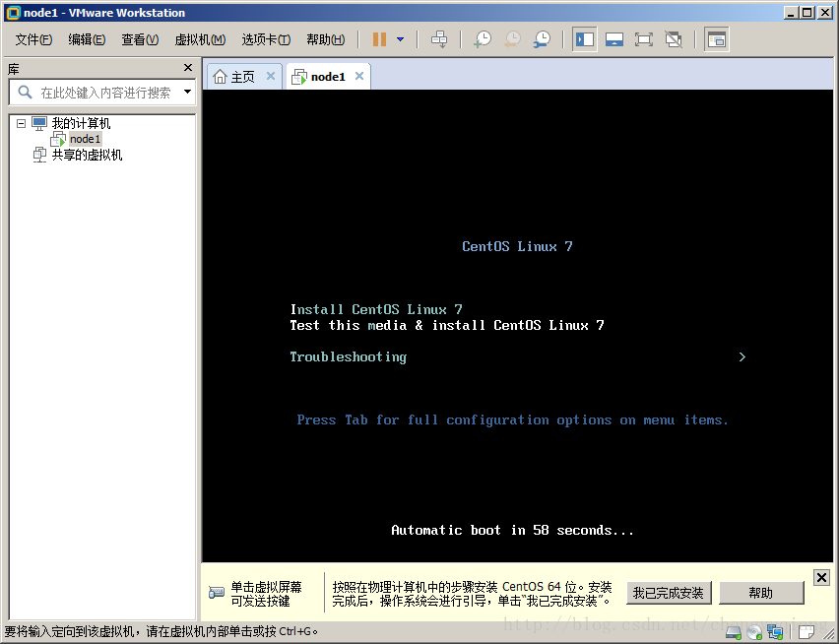This screenshot has width=839, height=644.
Task: Open the 文件(F) menu
Action: [33, 39]
